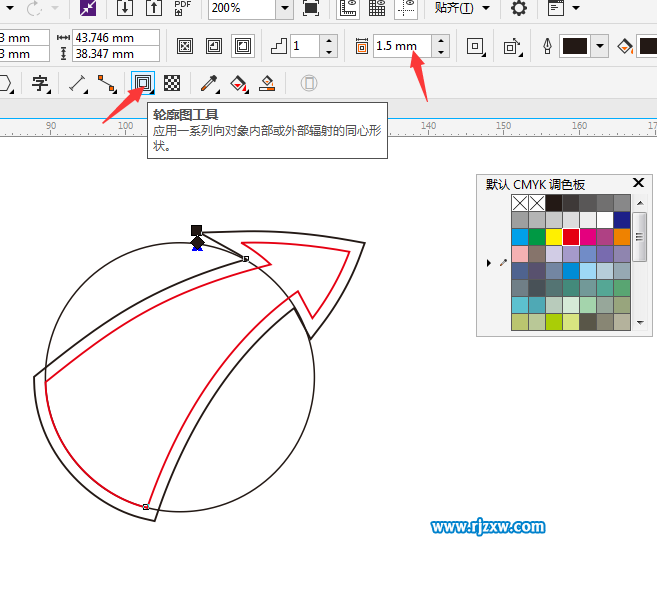Click the height field 38.347 mm
Viewport: 657px width, 598px height.
(116, 54)
